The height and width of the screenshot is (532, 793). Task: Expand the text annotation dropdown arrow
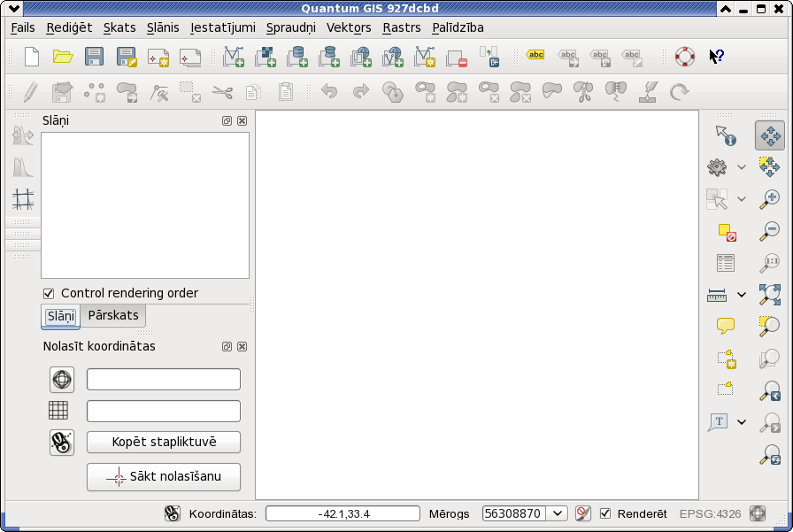click(742, 422)
